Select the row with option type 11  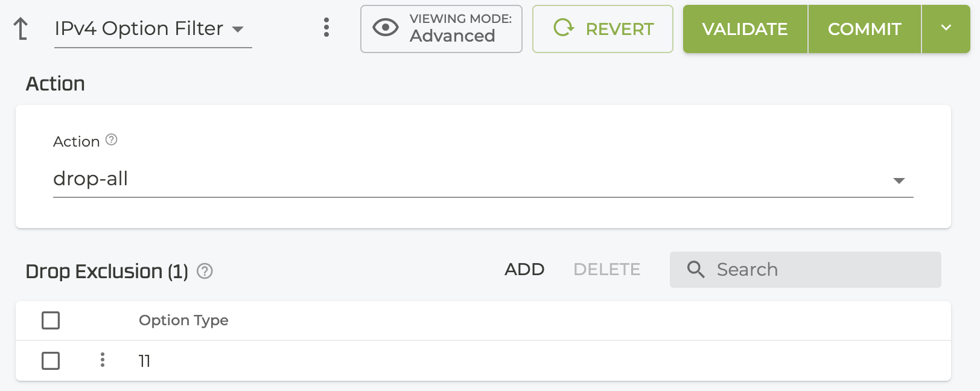(422, 361)
